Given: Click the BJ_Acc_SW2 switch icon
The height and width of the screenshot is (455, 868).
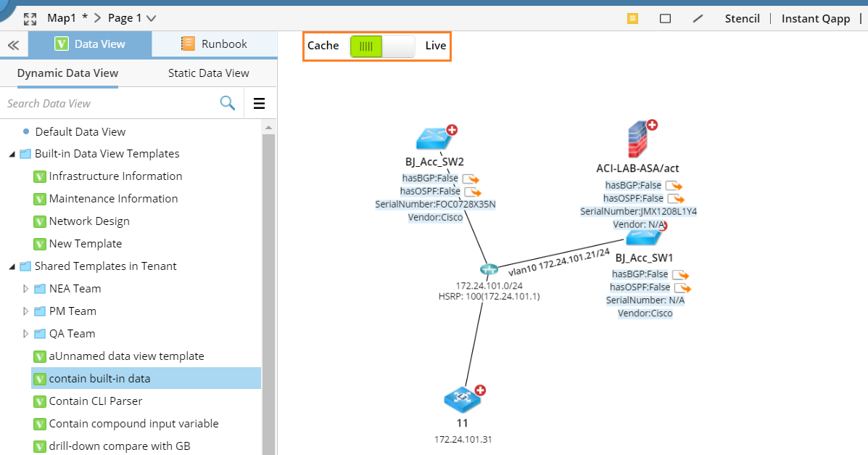Looking at the screenshot, I should point(434,139).
